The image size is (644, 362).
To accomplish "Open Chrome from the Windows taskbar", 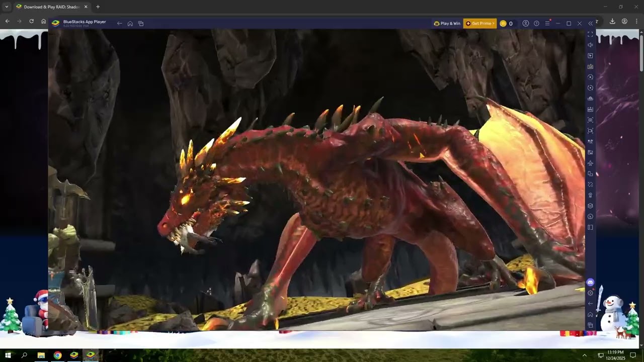I will (57, 355).
